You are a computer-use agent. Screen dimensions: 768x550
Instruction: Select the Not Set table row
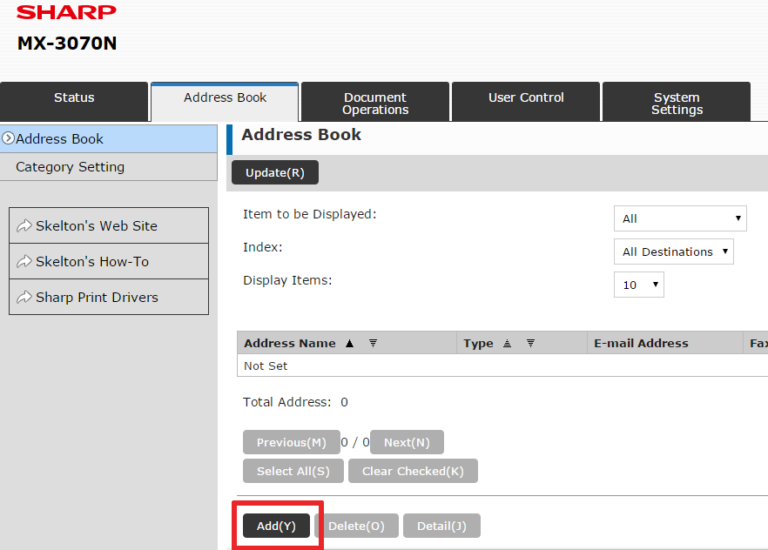(503, 366)
